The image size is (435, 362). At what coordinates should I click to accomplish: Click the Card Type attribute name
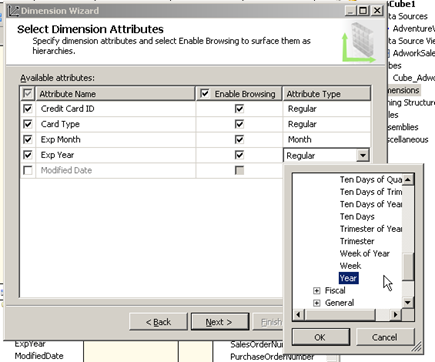60,124
